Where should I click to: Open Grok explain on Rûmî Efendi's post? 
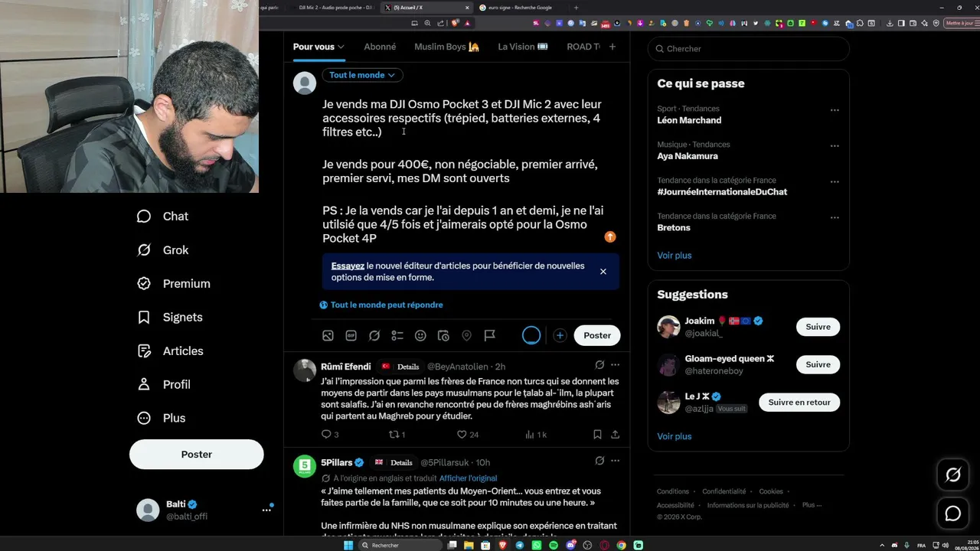599,365
